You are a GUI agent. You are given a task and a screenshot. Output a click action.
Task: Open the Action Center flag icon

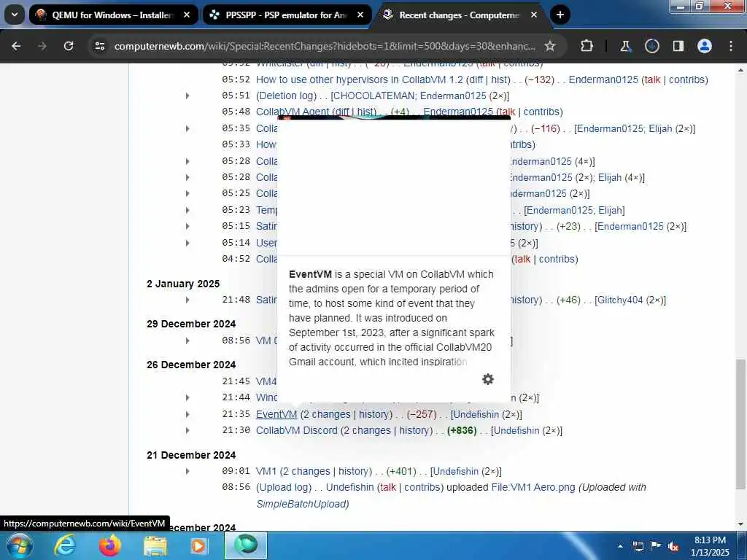pos(656,546)
